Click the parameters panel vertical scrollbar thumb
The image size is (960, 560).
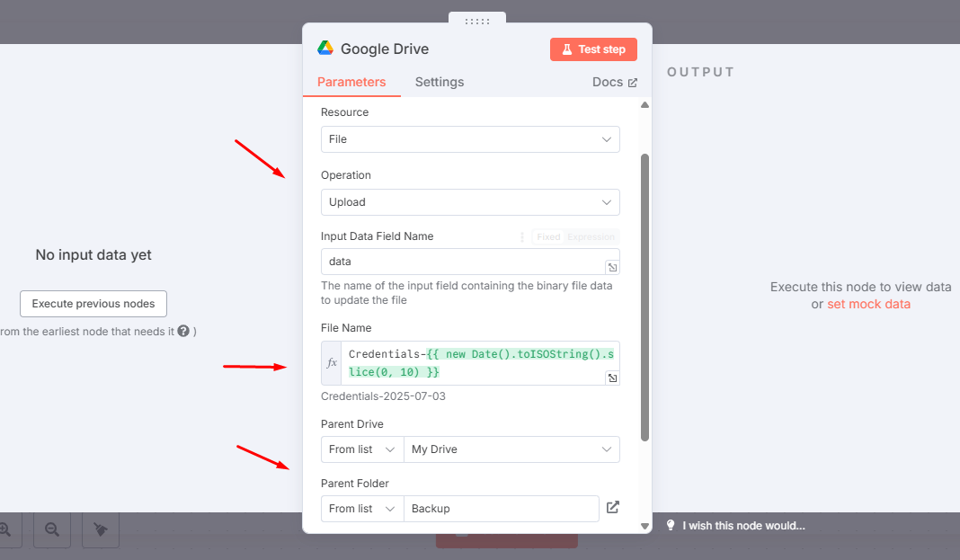644,298
